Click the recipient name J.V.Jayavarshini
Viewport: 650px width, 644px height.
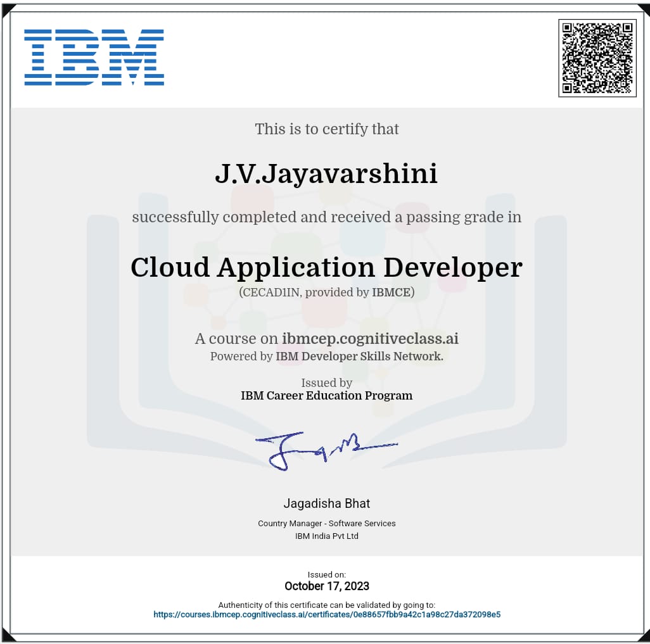(326, 174)
